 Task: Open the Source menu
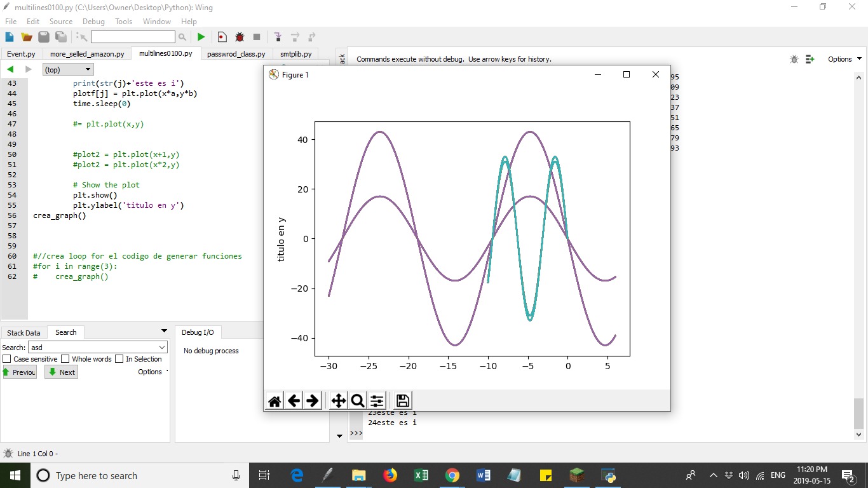click(x=61, y=21)
